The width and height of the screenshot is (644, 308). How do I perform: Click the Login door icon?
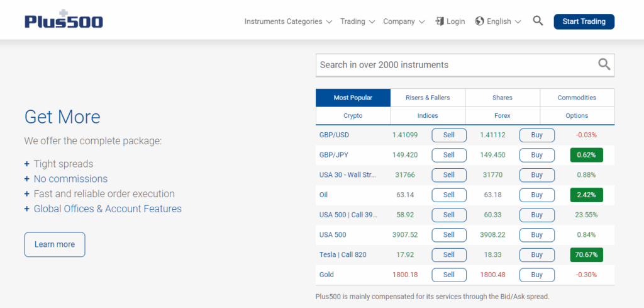(440, 21)
